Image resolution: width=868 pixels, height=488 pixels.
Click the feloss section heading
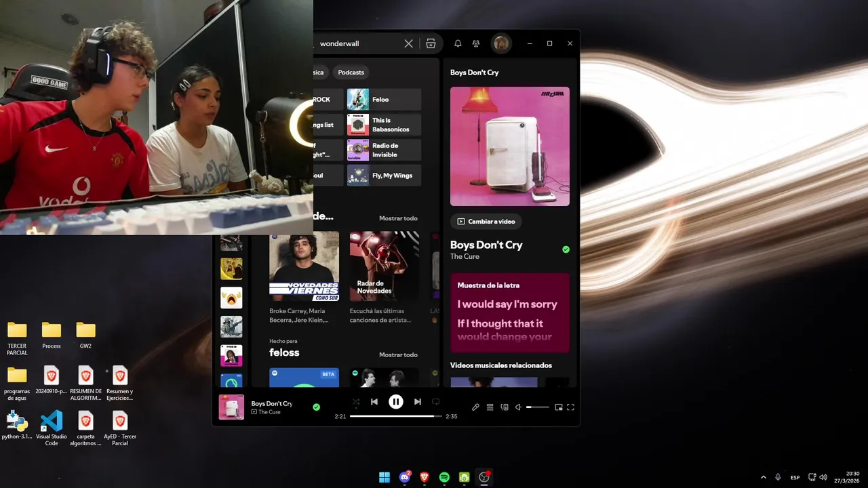(284, 352)
